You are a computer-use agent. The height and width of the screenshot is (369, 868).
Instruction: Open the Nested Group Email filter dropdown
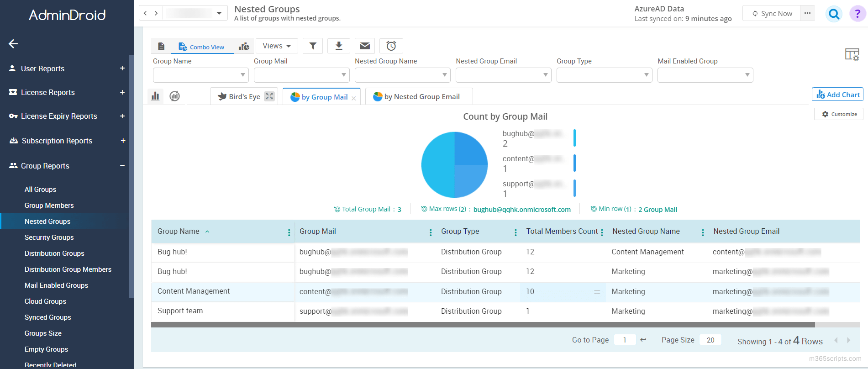point(504,75)
